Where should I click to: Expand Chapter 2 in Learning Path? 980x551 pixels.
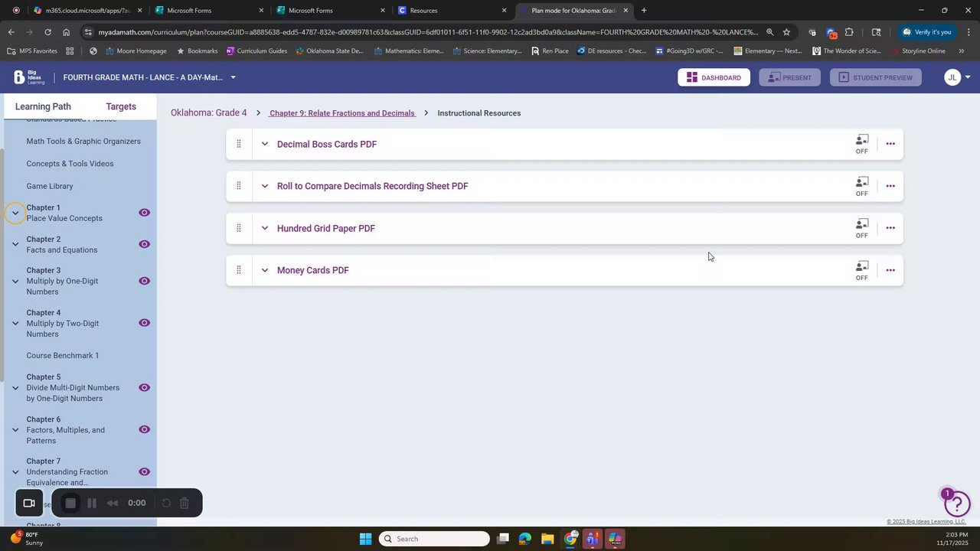pyautogui.click(x=15, y=244)
